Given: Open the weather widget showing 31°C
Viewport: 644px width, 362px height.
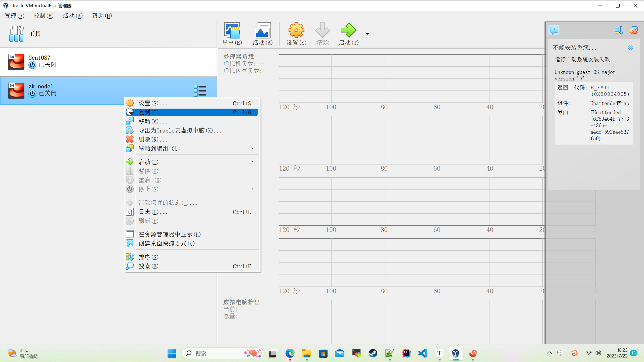Looking at the screenshot, I should click(22, 353).
